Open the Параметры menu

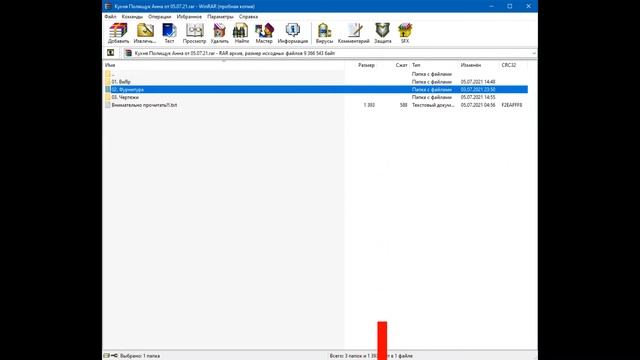point(220,17)
